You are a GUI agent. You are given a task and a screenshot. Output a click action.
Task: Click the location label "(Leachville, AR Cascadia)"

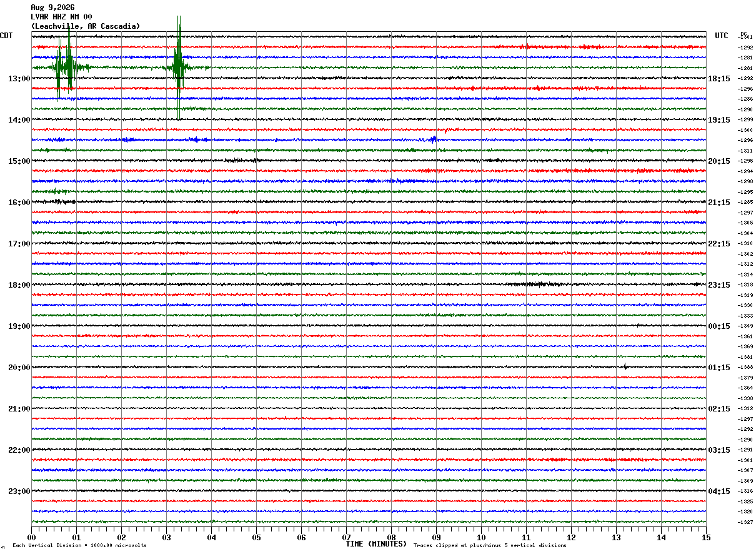86,26
